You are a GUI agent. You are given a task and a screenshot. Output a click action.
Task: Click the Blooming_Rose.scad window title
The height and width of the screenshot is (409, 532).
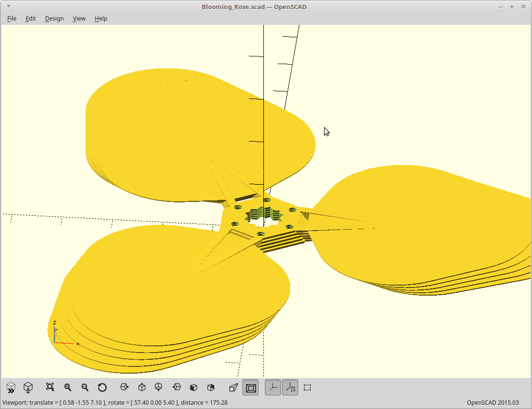click(254, 7)
